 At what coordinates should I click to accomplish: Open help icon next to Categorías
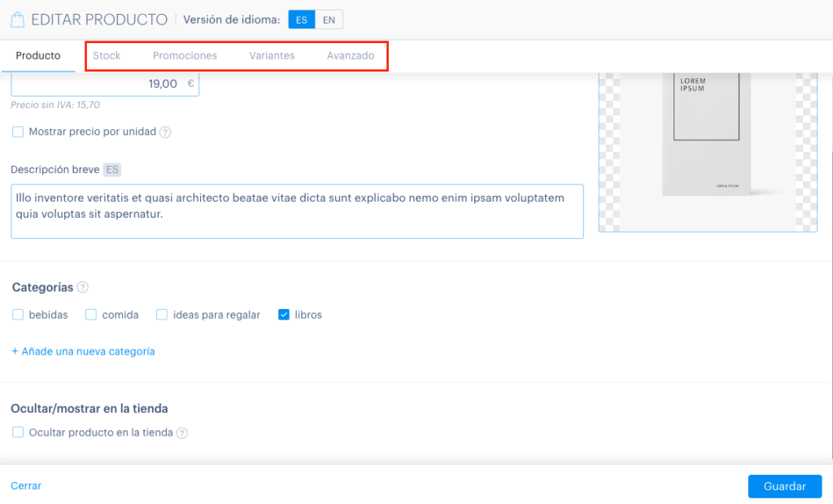click(82, 287)
